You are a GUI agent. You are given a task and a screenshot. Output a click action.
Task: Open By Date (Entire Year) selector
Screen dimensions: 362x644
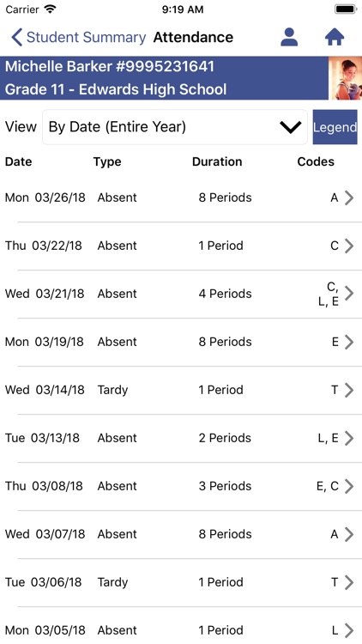coord(175,127)
